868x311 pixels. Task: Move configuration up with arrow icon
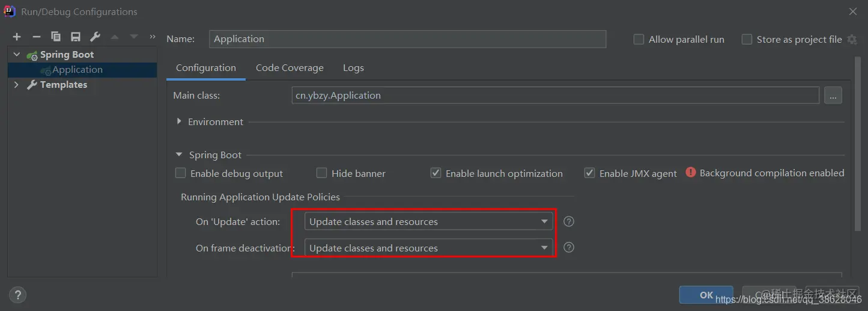click(x=115, y=37)
